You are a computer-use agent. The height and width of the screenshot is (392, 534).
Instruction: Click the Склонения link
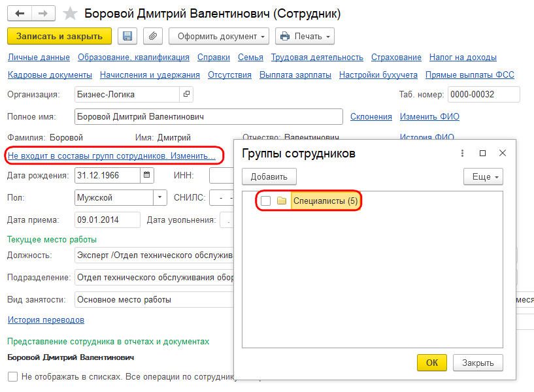coord(371,117)
